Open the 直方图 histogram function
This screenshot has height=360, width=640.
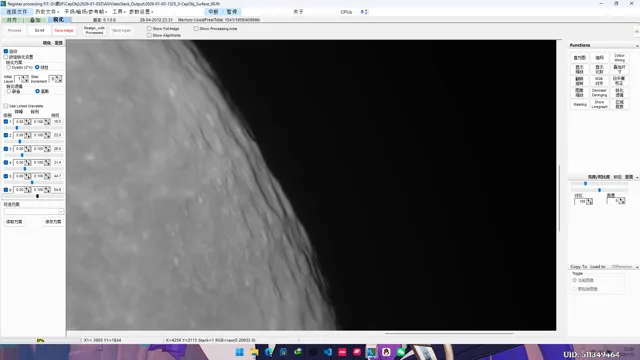[579, 58]
